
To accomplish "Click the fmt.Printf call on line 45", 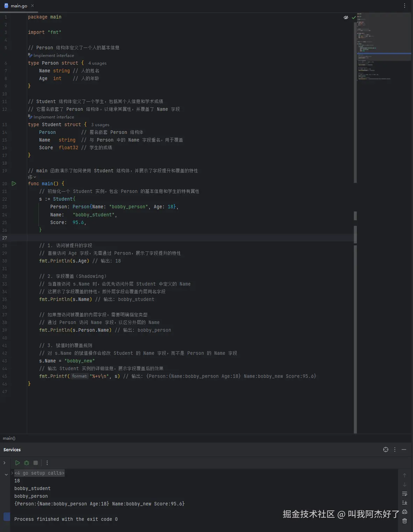I will (x=80, y=376).
